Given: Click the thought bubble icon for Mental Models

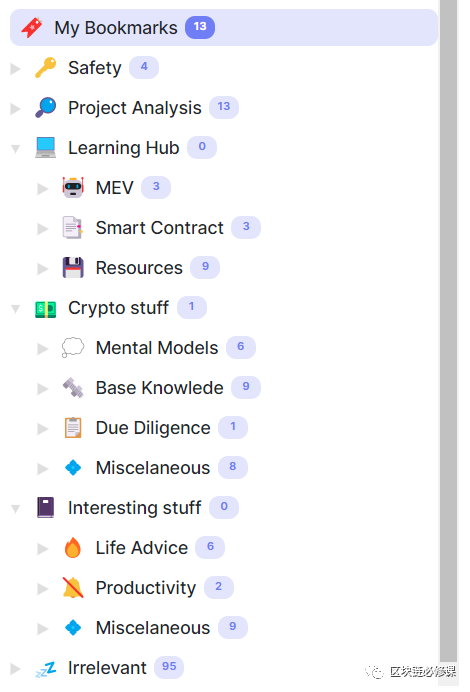Looking at the screenshot, I should click(73, 347).
